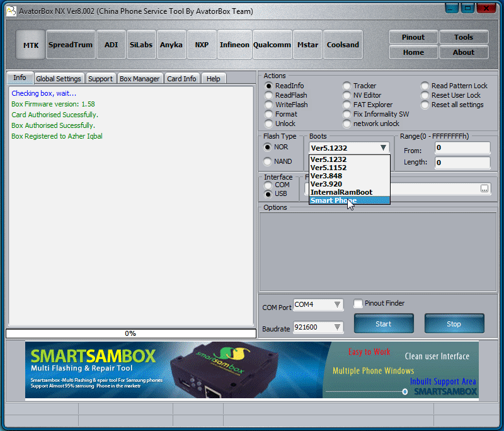The height and width of the screenshot is (431, 504).
Task: Set flash type to NAND
Action: click(x=278, y=161)
